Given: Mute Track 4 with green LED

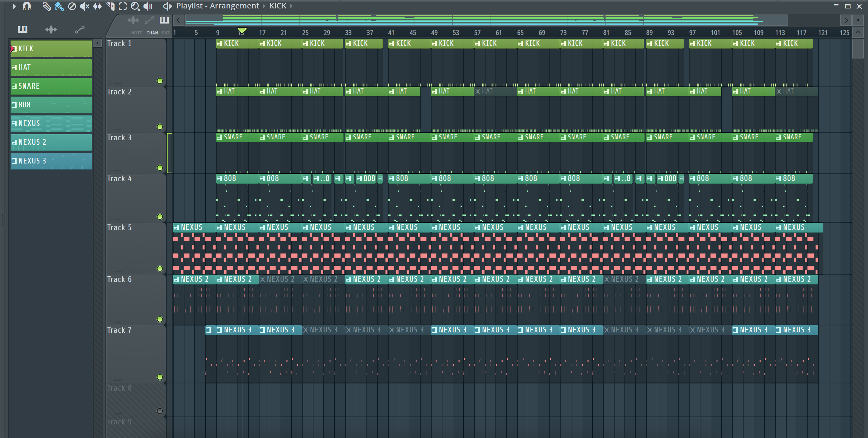Looking at the screenshot, I should point(160,217).
